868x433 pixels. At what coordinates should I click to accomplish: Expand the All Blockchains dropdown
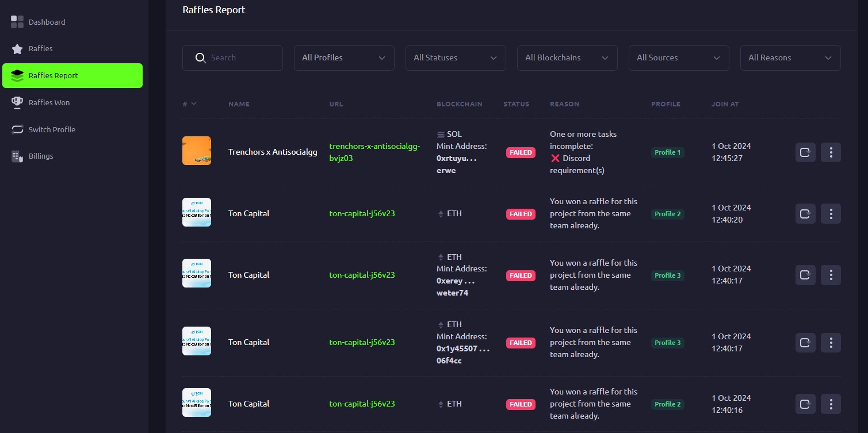pos(567,58)
